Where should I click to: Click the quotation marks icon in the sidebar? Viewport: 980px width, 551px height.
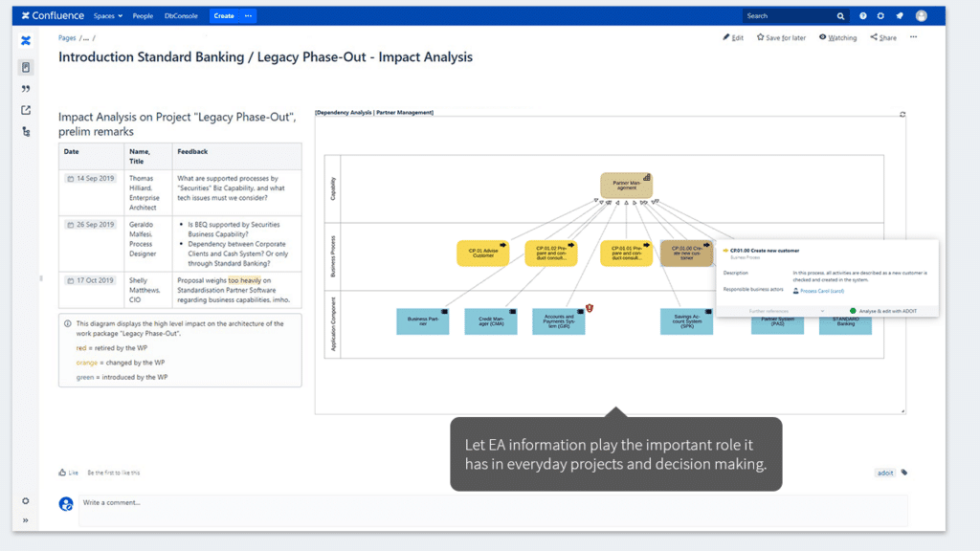pos(26,88)
